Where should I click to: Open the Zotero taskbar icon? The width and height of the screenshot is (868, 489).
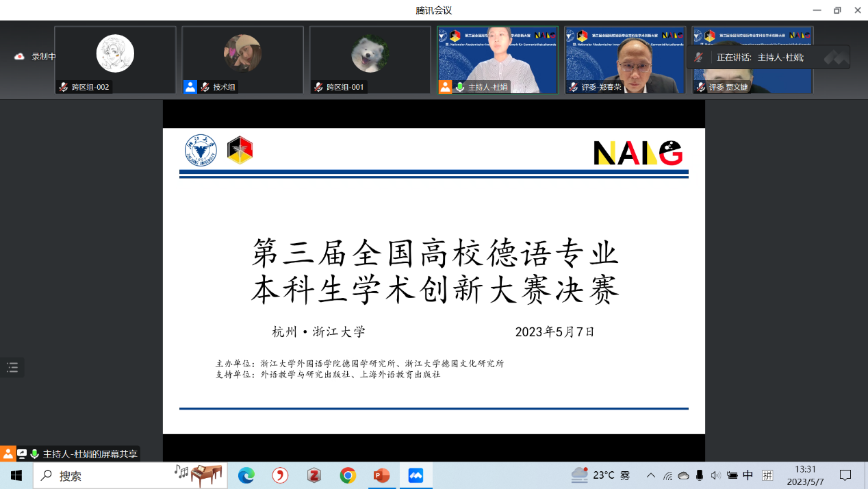pos(314,475)
